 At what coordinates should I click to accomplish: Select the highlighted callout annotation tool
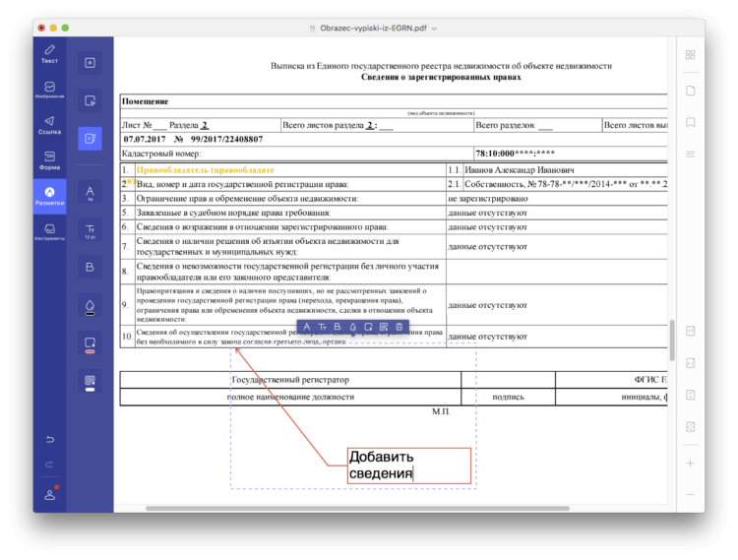coord(90,138)
